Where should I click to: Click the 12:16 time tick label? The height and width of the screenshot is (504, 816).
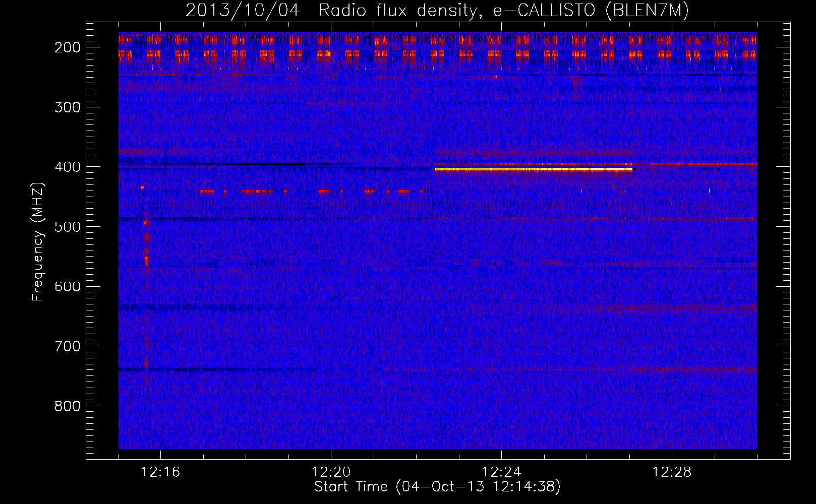pyautogui.click(x=160, y=472)
